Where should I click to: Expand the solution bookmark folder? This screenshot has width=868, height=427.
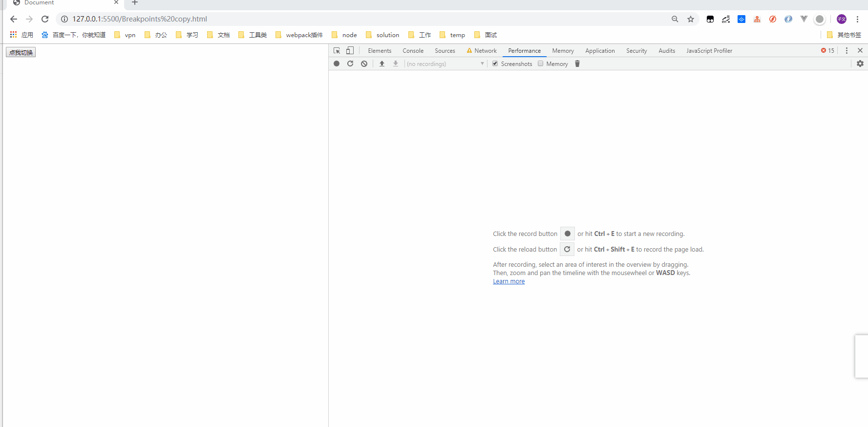[x=382, y=35]
